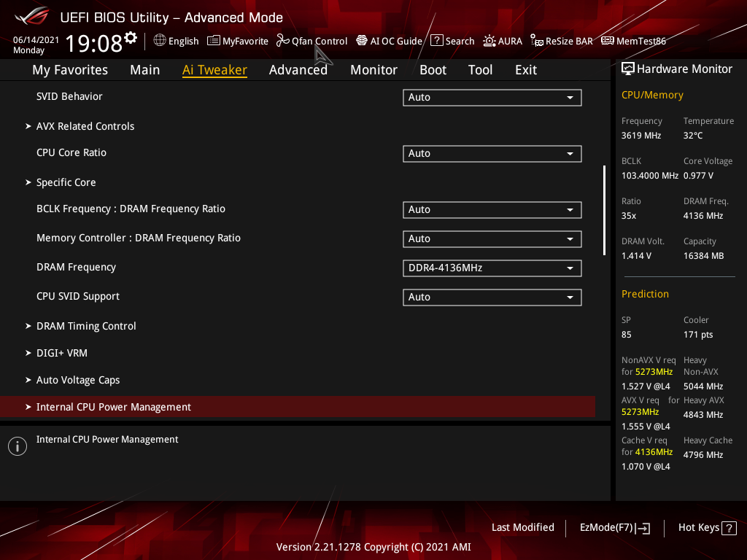This screenshot has height=560, width=747.
Task: Select the Ai Tweaker tab
Action: [x=214, y=70]
